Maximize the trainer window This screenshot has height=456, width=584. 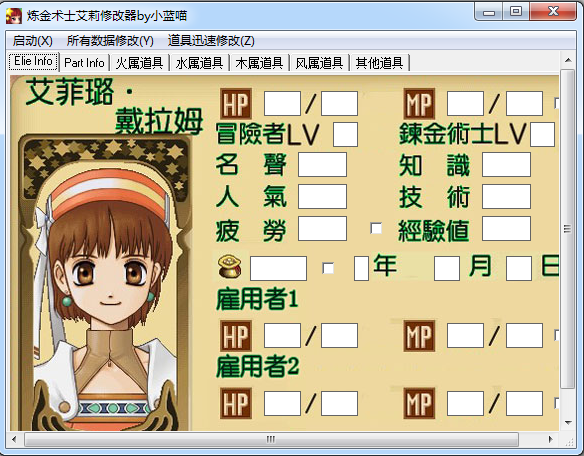point(516,12)
